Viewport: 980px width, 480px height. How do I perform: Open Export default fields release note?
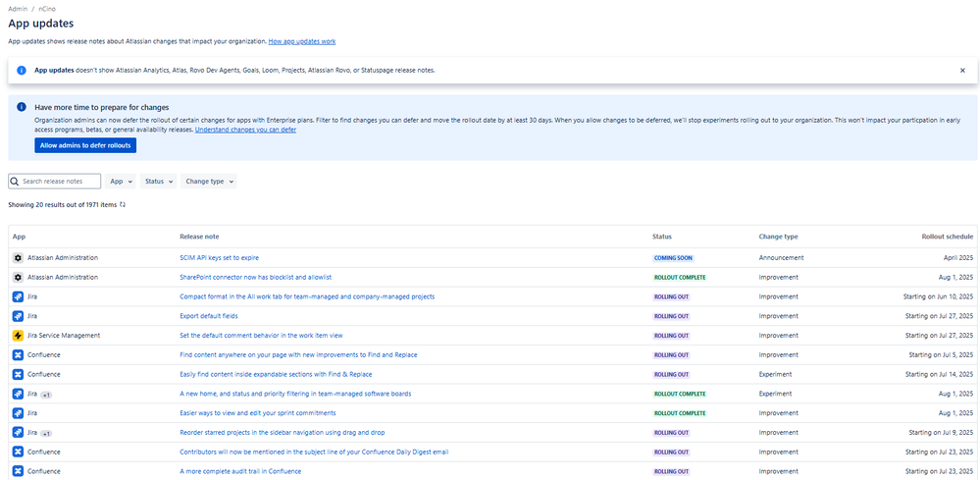click(209, 316)
